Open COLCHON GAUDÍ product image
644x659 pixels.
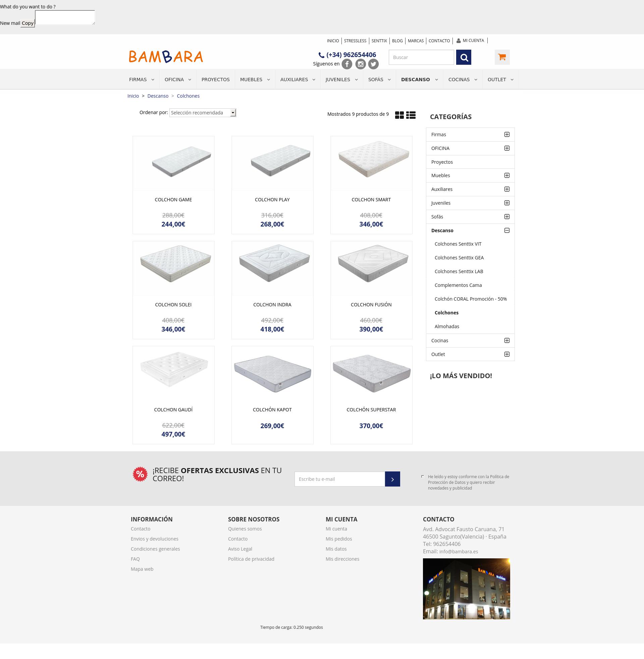(173, 373)
